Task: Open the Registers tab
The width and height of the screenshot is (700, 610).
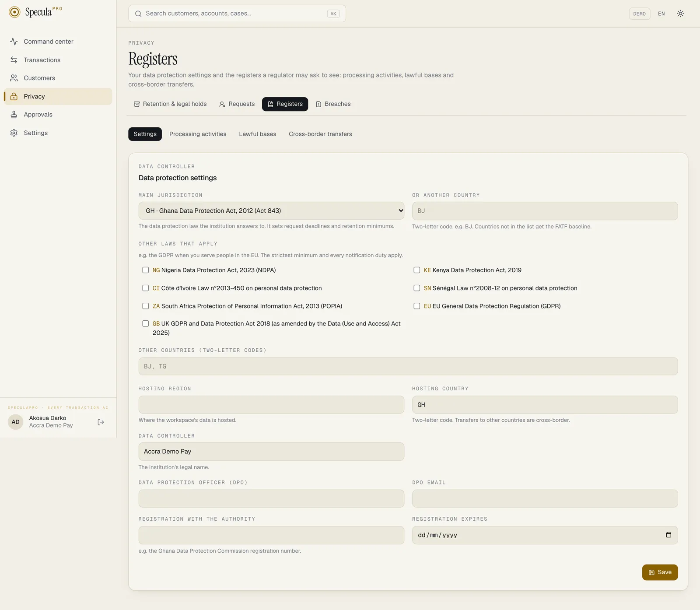Action: 285,104
